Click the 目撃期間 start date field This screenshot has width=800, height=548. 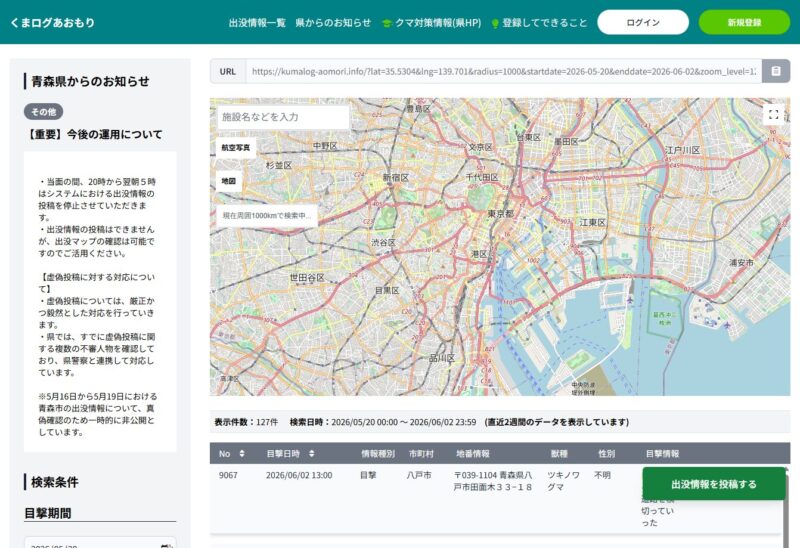click(100, 544)
